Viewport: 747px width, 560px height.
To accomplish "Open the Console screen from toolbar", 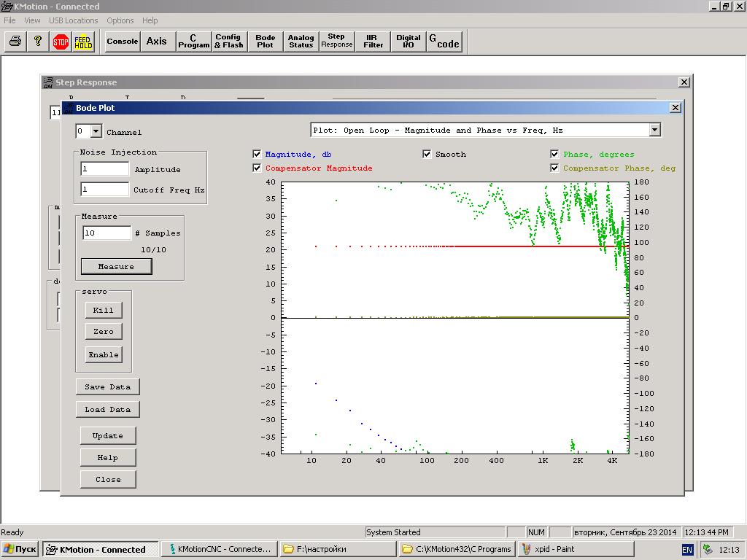I will (123, 42).
